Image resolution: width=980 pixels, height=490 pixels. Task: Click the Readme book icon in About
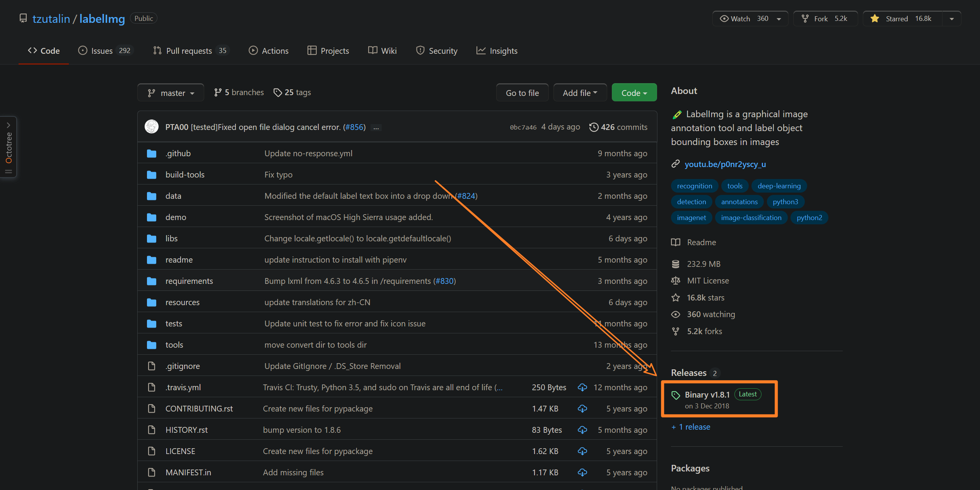tap(676, 242)
